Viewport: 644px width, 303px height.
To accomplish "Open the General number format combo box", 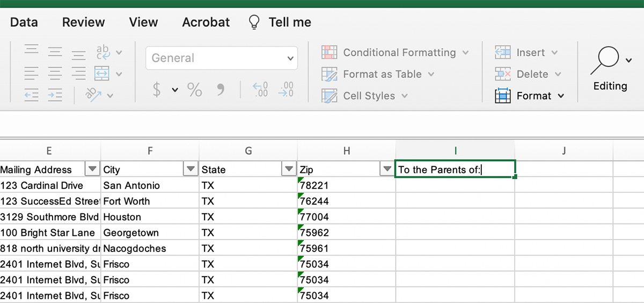I will (222, 58).
